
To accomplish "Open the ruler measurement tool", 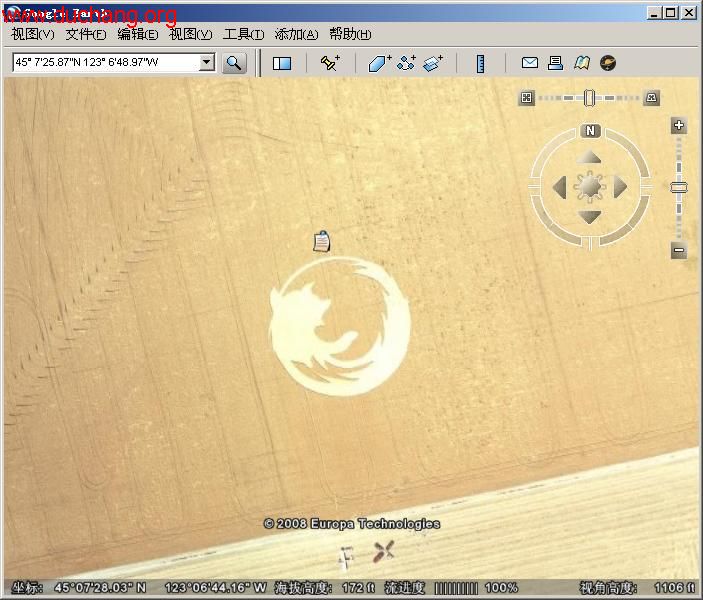I will pos(480,63).
